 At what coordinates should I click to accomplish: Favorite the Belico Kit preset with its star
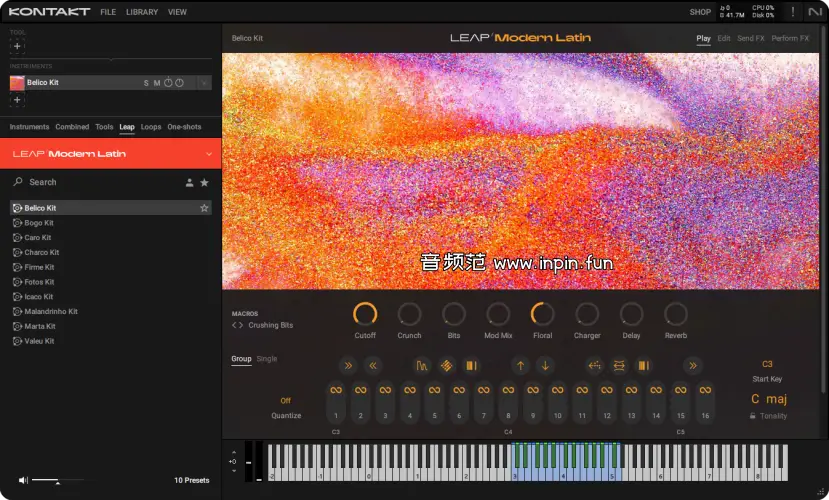[204, 208]
